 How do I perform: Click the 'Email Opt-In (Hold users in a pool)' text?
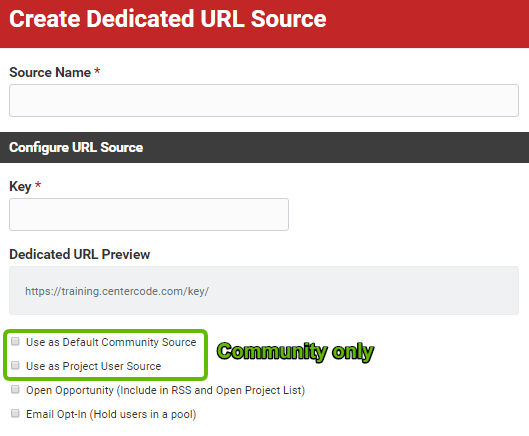tap(111, 414)
